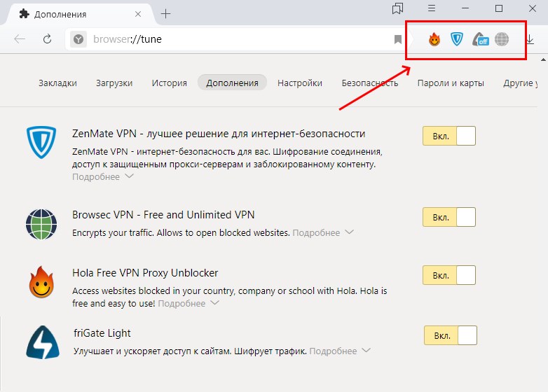The image size is (548, 392).
Task: Switch to Пароли и карты section
Action: pyautogui.click(x=451, y=83)
